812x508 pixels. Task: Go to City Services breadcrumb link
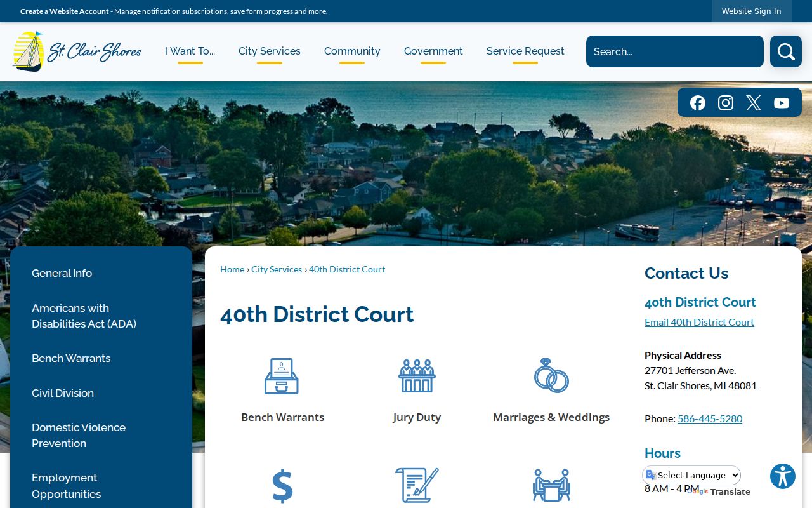277,269
